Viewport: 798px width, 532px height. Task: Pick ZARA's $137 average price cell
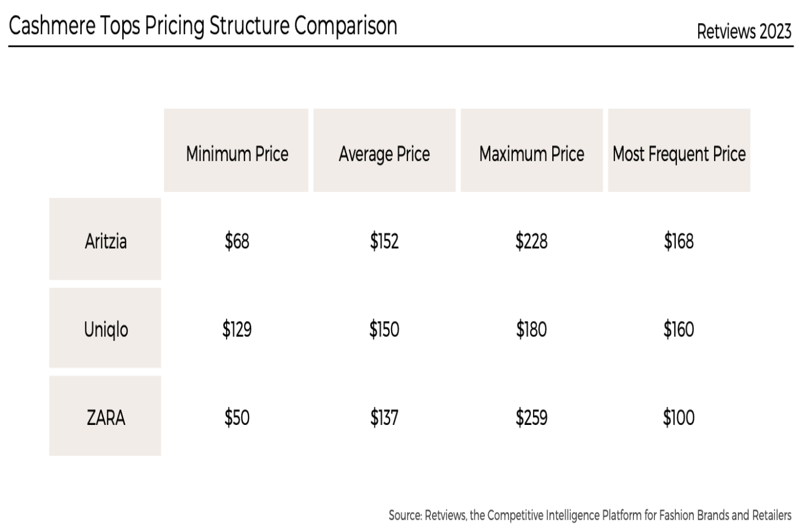coord(384,418)
